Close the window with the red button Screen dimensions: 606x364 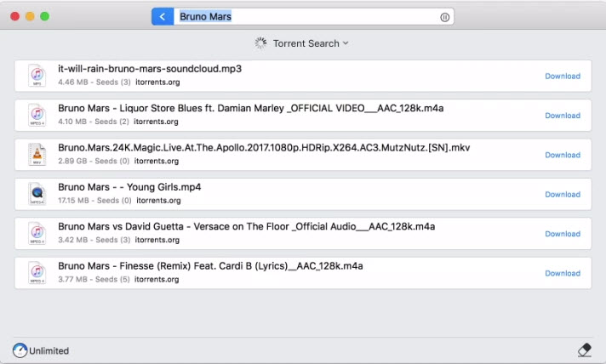(15, 16)
